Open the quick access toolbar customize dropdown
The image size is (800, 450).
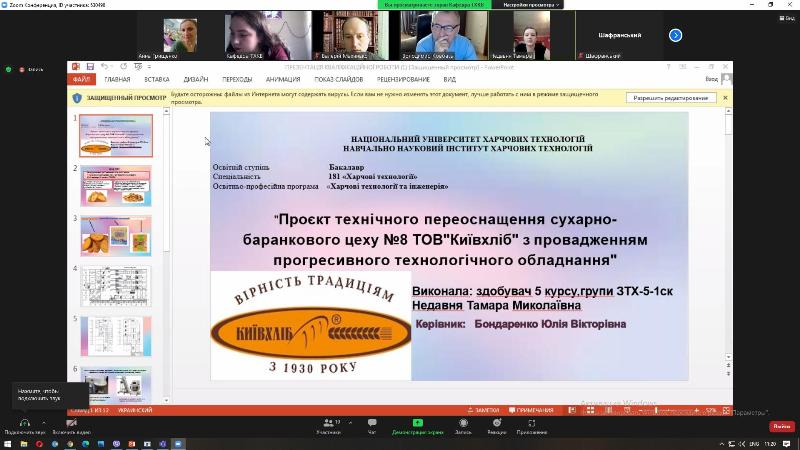click(x=149, y=67)
